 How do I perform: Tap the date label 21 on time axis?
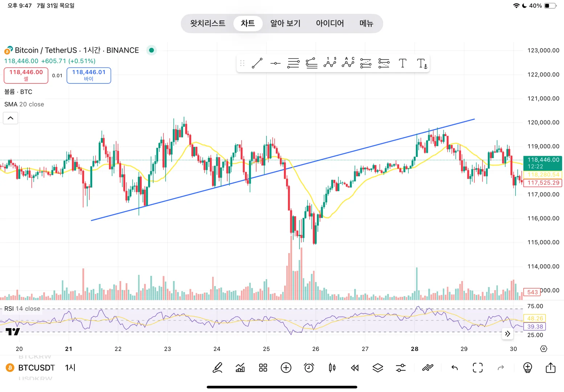point(69,349)
